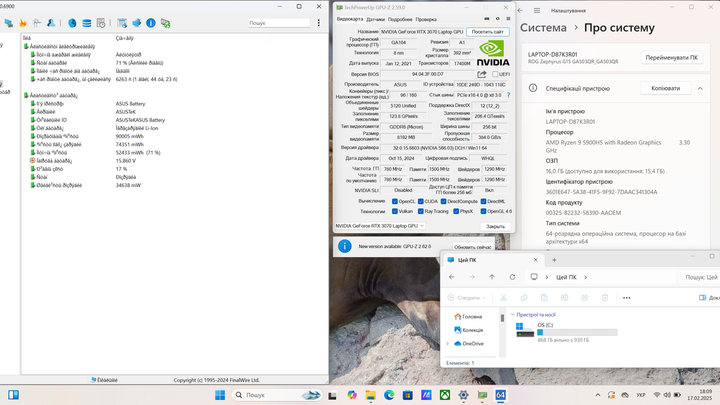Toggle PhysX checkbox in GPU-Z

pyautogui.click(x=456, y=211)
